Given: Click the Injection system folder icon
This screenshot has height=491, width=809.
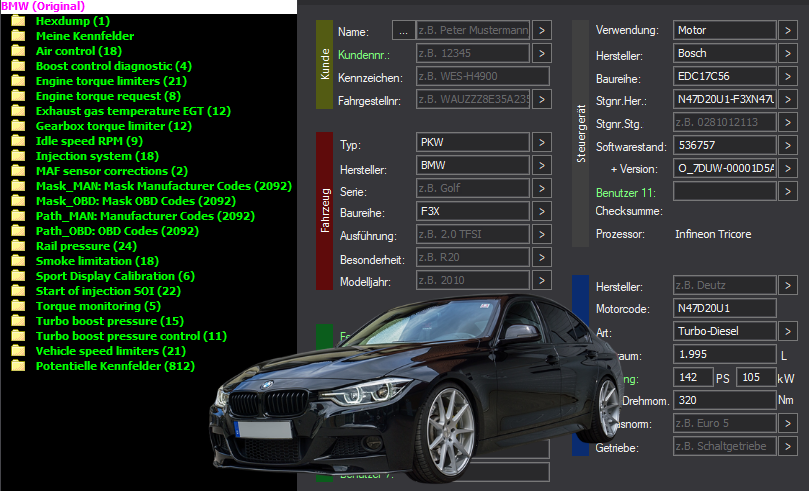Looking at the screenshot, I should pyautogui.click(x=18, y=156).
